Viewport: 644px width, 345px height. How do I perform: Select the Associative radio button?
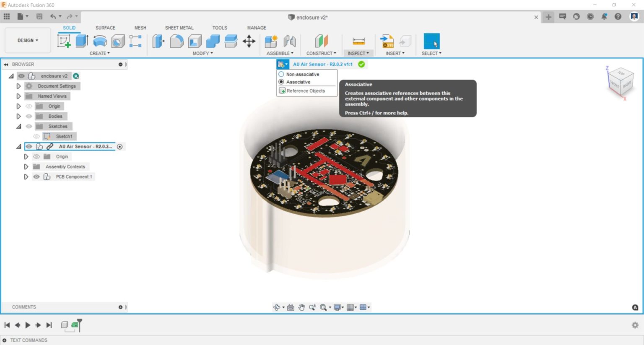tap(281, 82)
